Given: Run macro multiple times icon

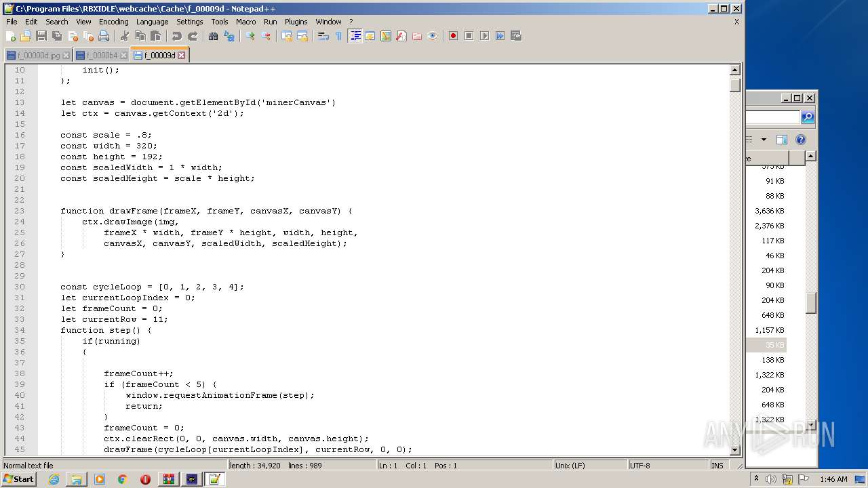Looking at the screenshot, I should point(500,36).
